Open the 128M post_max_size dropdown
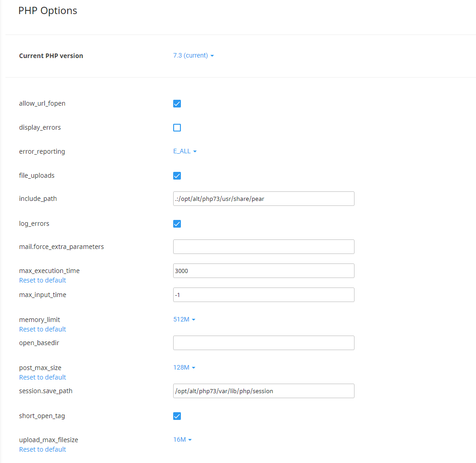The image size is (476, 463). (184, 367)
